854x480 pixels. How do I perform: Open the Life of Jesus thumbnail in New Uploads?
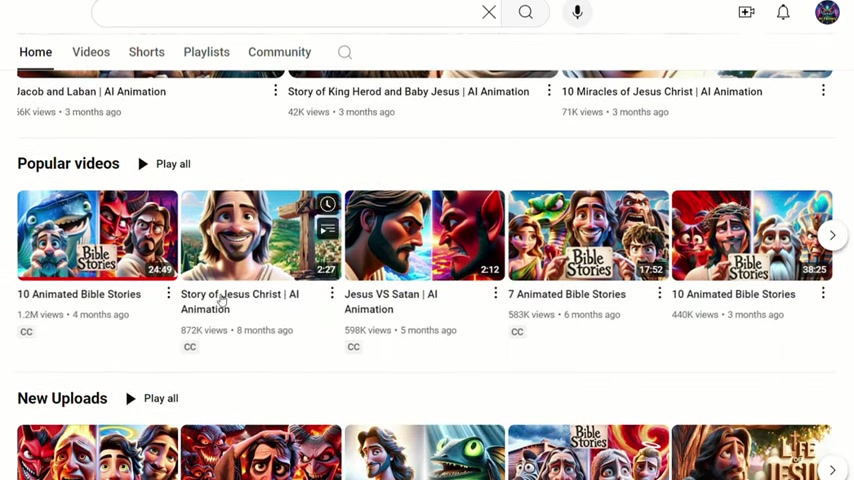tap(752, 452)
